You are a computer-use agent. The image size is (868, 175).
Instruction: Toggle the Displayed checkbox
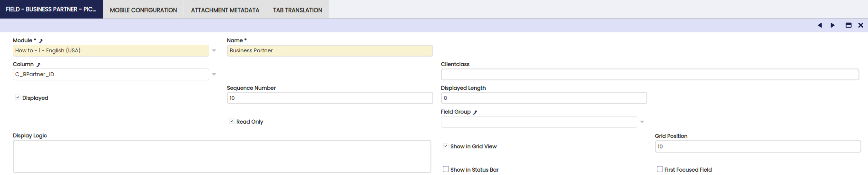click(18, 97)
